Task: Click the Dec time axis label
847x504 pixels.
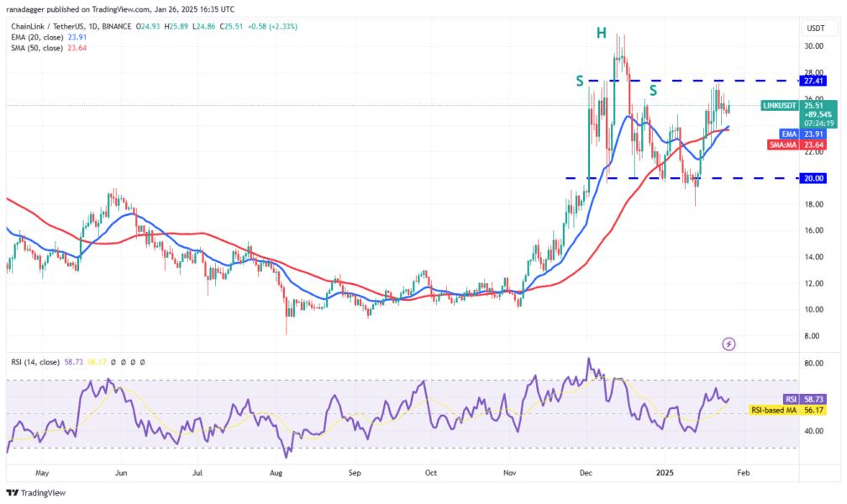Action: pos(587,473)
